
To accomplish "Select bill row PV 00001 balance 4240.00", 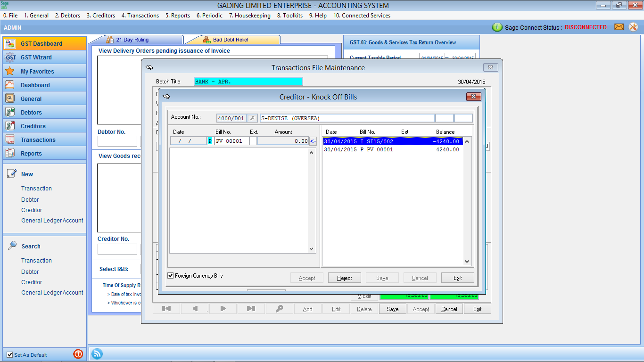I will [393, 149].
